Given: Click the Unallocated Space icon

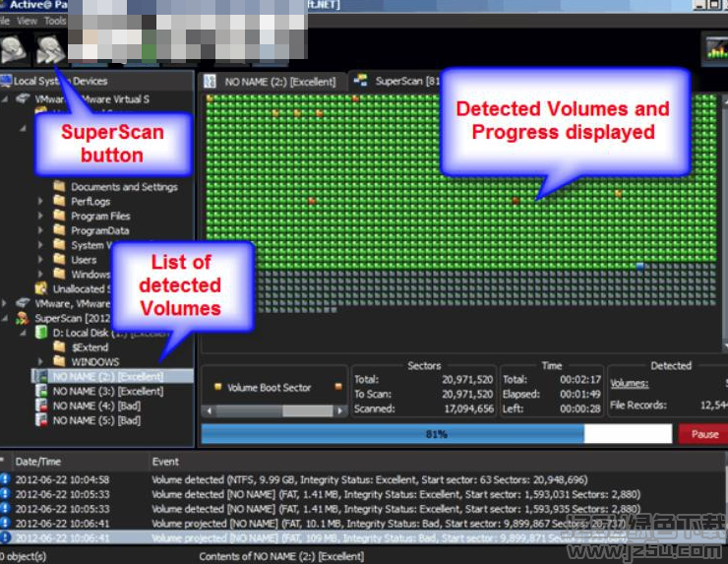Looking at the screenshot, I should click(41, 288).
